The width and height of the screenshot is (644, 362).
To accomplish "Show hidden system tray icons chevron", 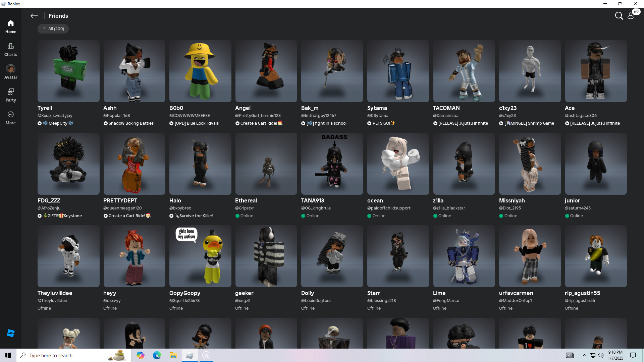I will click(584, 355).
